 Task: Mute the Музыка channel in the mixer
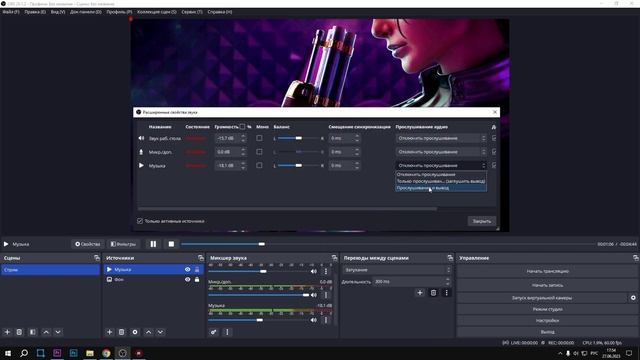pyautogui.click(x=313, y=320)
